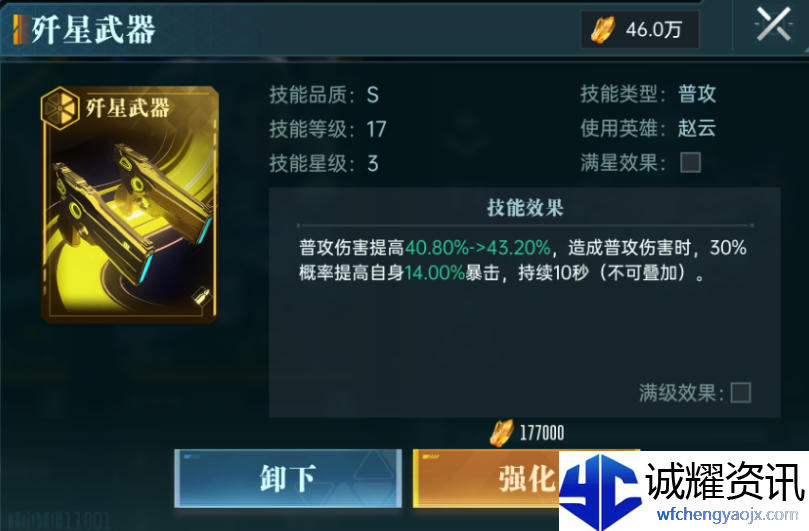Click the crystal icon next to 177000
809x531 pixels.
[501, 432]
